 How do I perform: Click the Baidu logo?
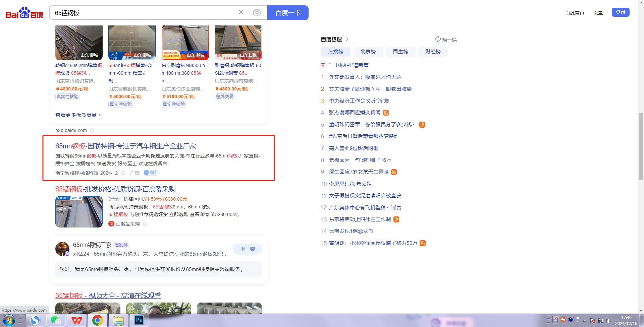(x=24, y=13)
